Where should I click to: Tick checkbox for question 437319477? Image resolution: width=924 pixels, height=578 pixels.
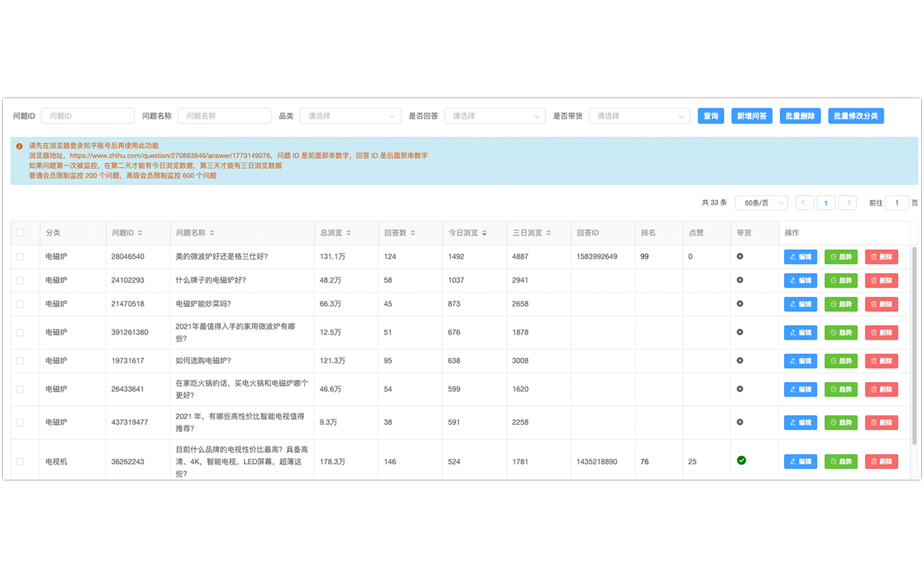point(20,422)
